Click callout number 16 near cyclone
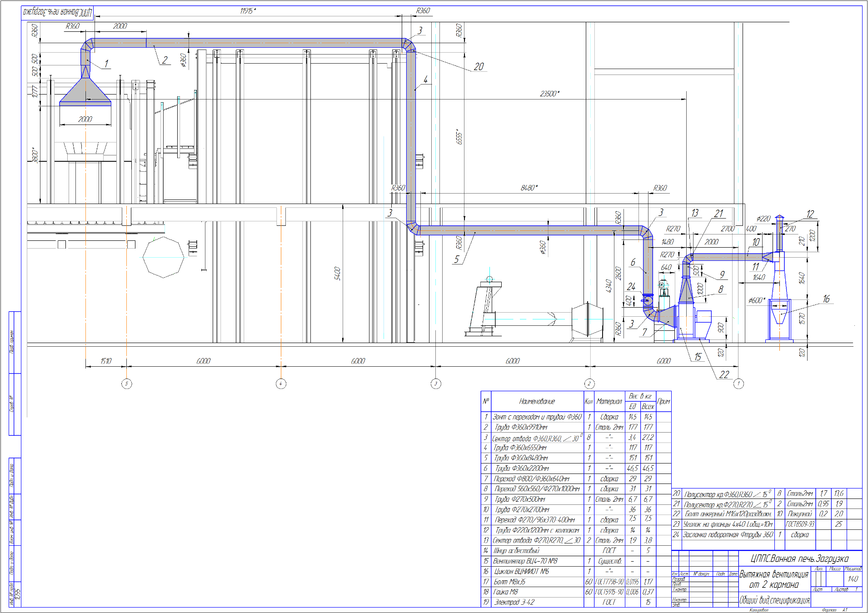868x613 pixels. pos(826,299)
